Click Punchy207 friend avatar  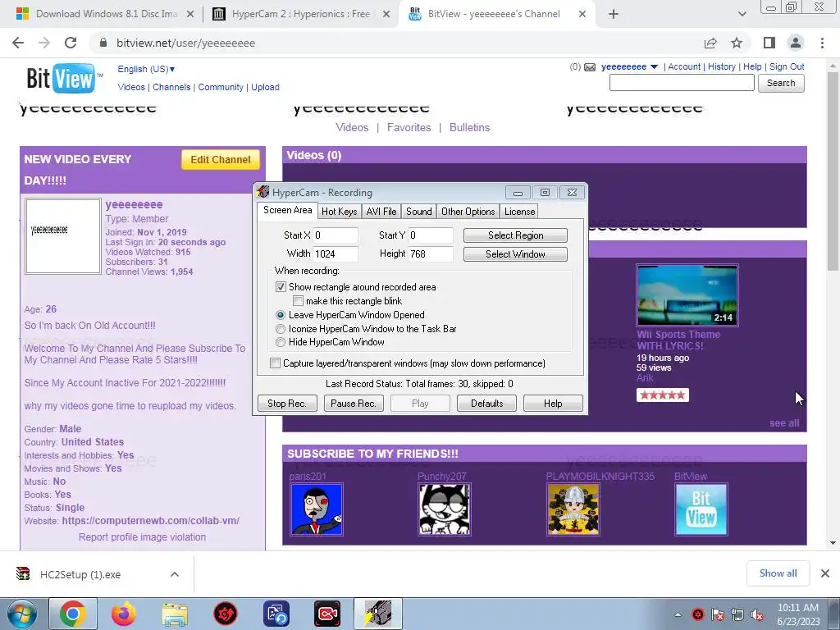(445, 509)
